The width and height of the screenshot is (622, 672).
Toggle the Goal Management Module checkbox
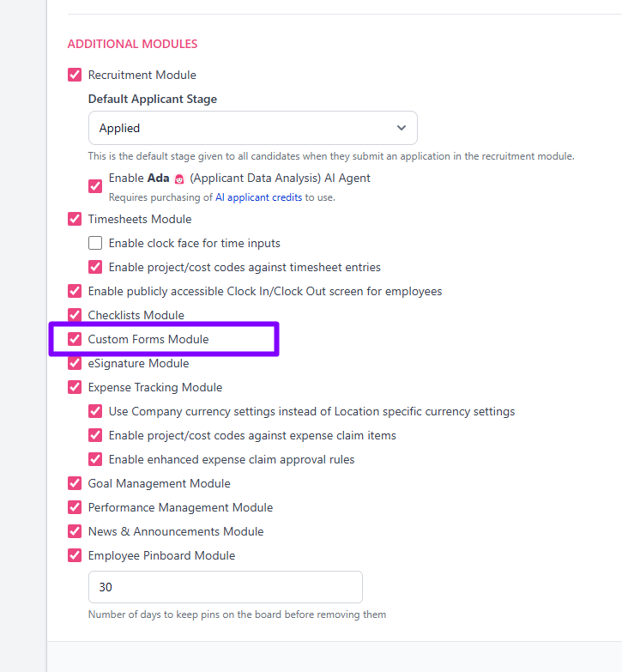(75, 482)
